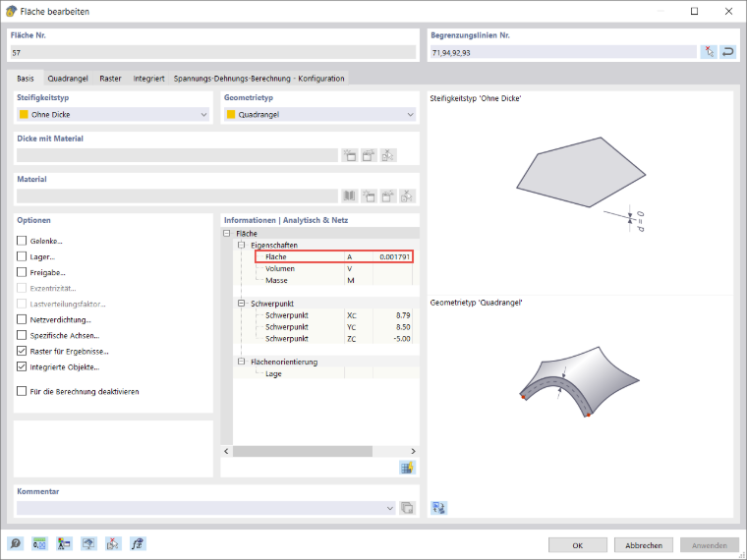The height and width of the screenshot is (560, 747).
Task: Switch to the Raster tab
Action: click(x=110, y=78)
